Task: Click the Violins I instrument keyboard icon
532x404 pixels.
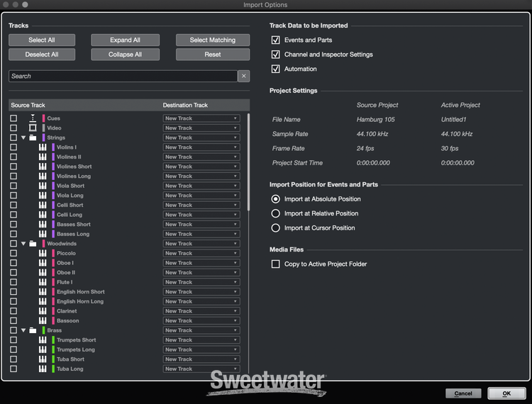Action: click(43, 147)
